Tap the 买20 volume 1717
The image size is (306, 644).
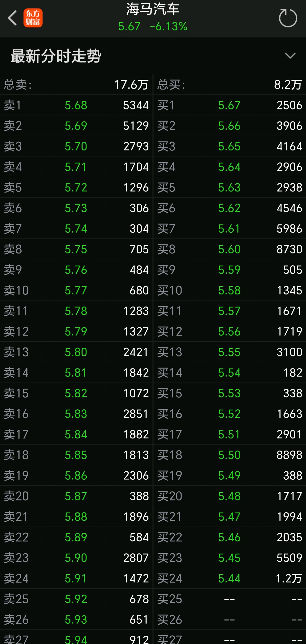coord(290,496)
